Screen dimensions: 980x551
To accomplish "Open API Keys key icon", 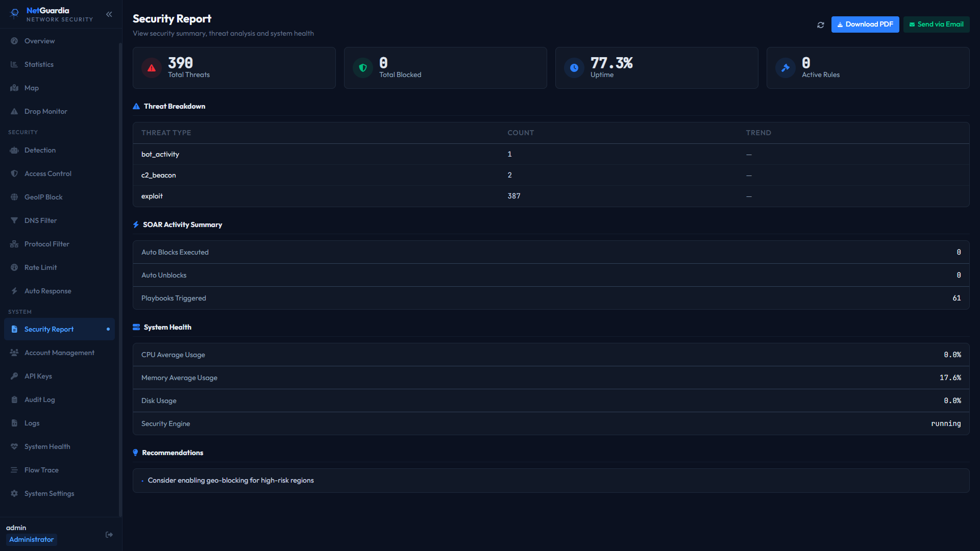I will 14,376.
